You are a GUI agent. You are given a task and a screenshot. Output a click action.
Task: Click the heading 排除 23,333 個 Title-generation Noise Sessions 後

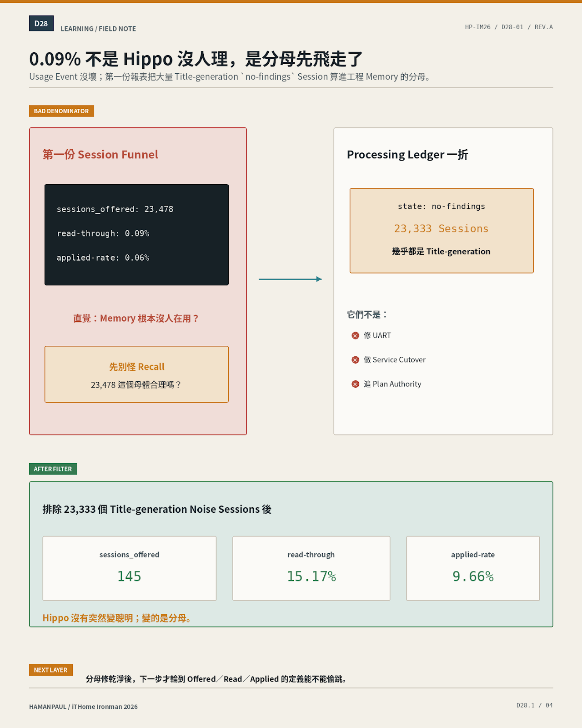157,509
